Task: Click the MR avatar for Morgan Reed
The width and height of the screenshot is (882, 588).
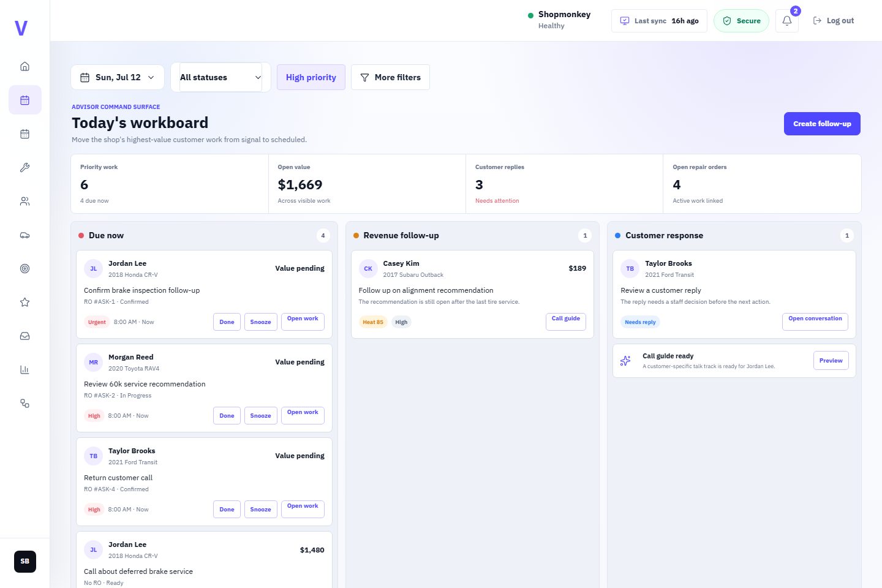Action: (x=93, y=362)
